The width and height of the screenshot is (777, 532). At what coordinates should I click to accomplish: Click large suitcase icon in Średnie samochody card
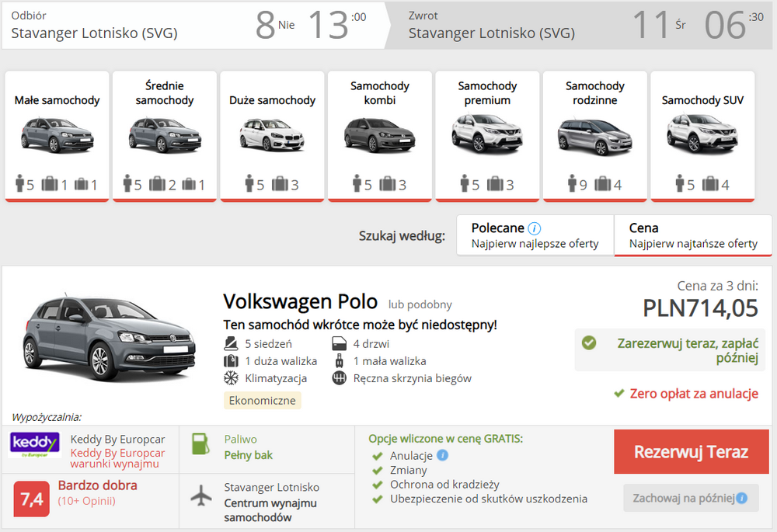[x=158, y=184]
